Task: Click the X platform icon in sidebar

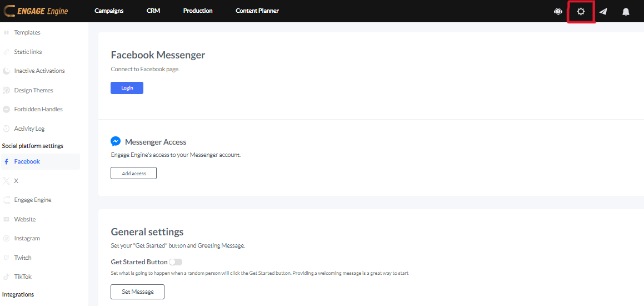Action: (6, 181)
